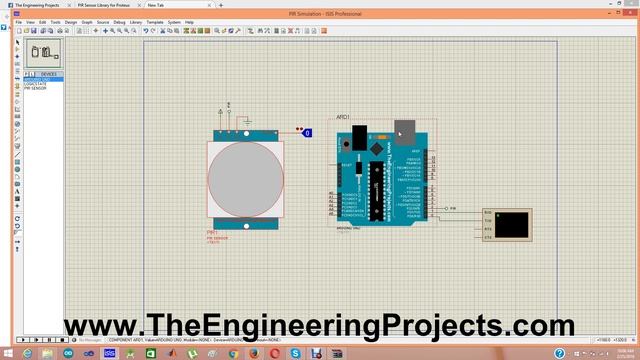Click the Block Delete toolbar icon
The image size is (640, 360).
point(207,31)
